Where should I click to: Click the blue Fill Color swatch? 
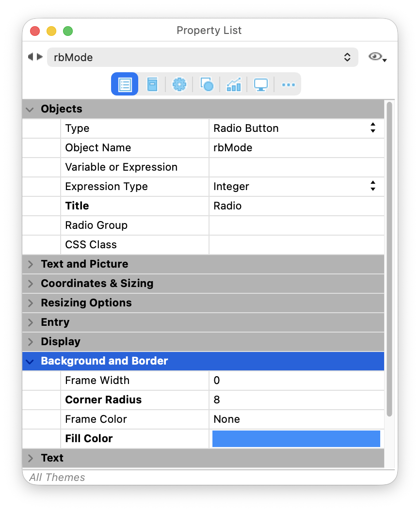[296, 439]
